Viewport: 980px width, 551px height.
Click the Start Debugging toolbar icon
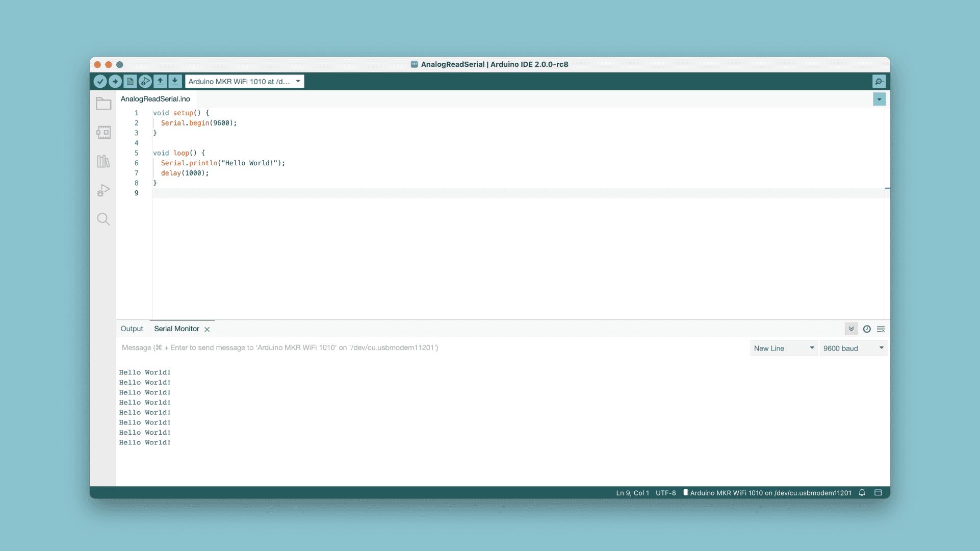pyautogui.click(x=145, y=81)
